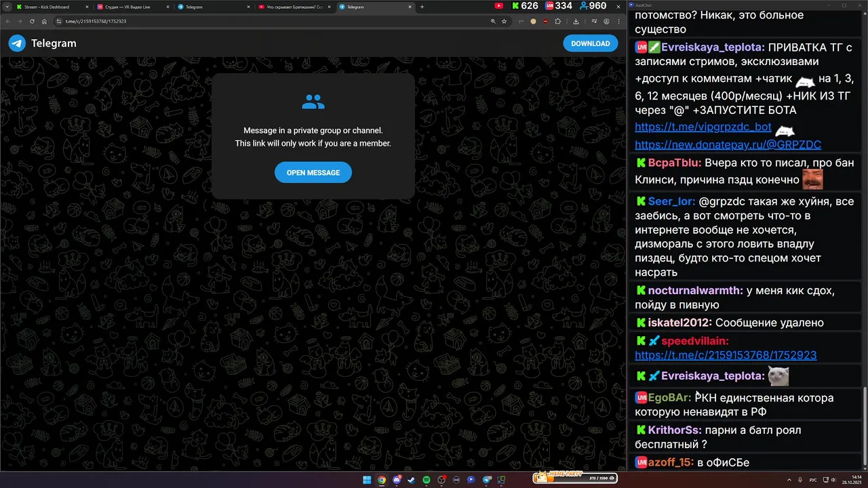Open Discord from the taskbar
The width and height of the screenshot is (868, 488).
pyautogui.click(x=397, y=480)
